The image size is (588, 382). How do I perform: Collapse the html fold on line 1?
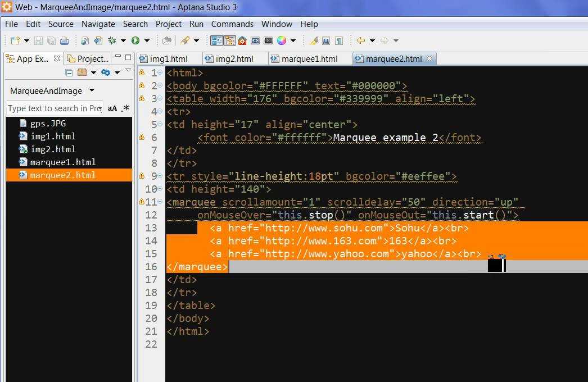[x=160, y=72]
